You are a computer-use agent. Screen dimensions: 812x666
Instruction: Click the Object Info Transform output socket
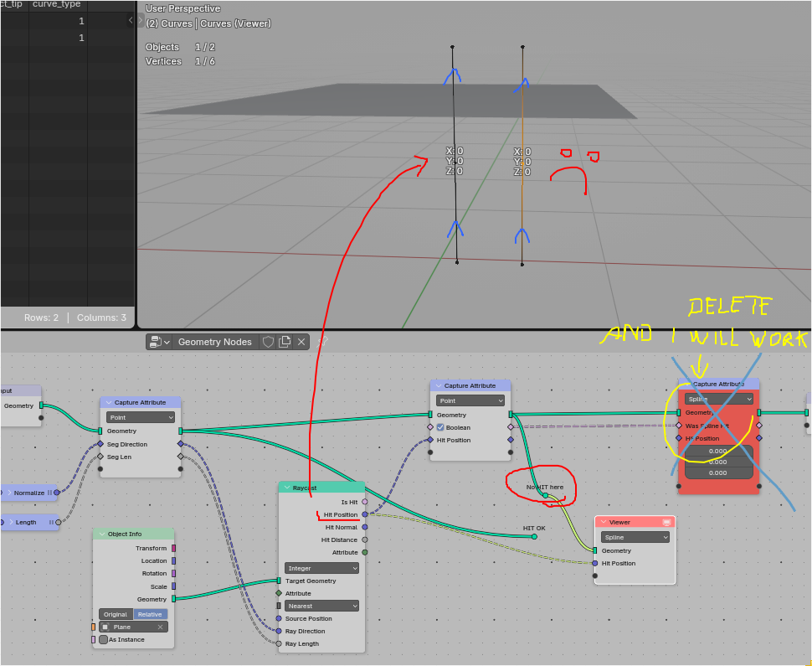(x=173, y=549)
